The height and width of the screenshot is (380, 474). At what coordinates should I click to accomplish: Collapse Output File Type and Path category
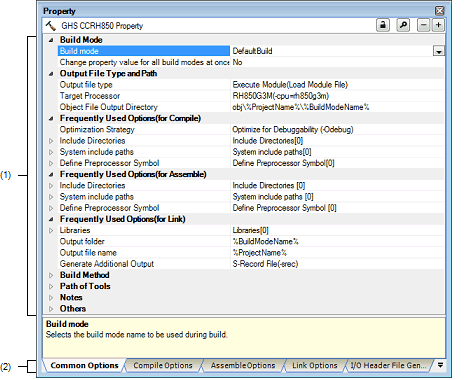click(x=51, y=74)
